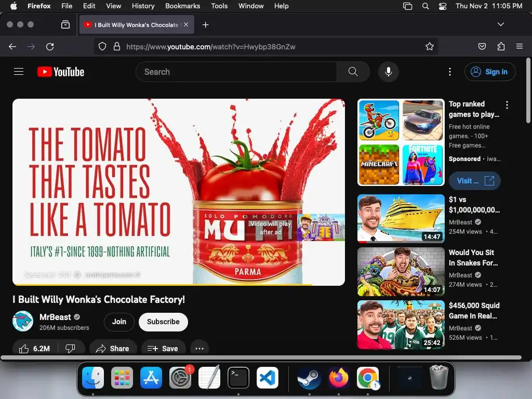Image resolution: width=532 pixels, height=399 pixels.
Task: Close the Willy Wonka YouTube tab
Action: [186, 24]
